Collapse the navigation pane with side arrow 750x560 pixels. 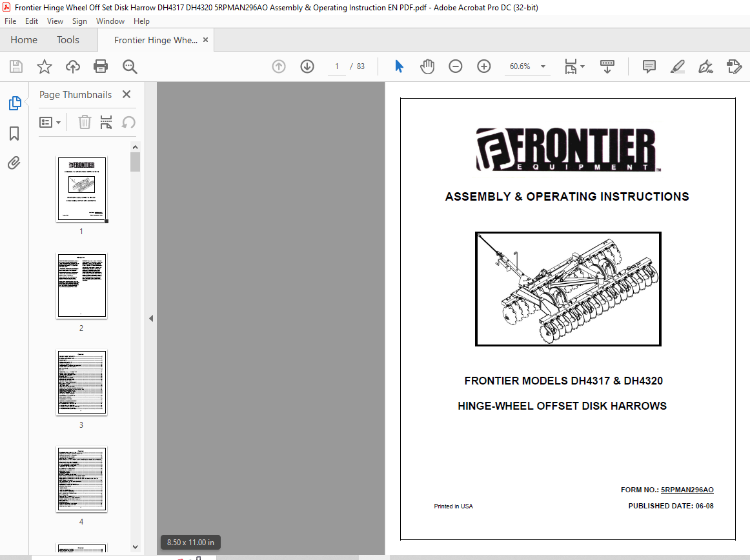[151, 318]
